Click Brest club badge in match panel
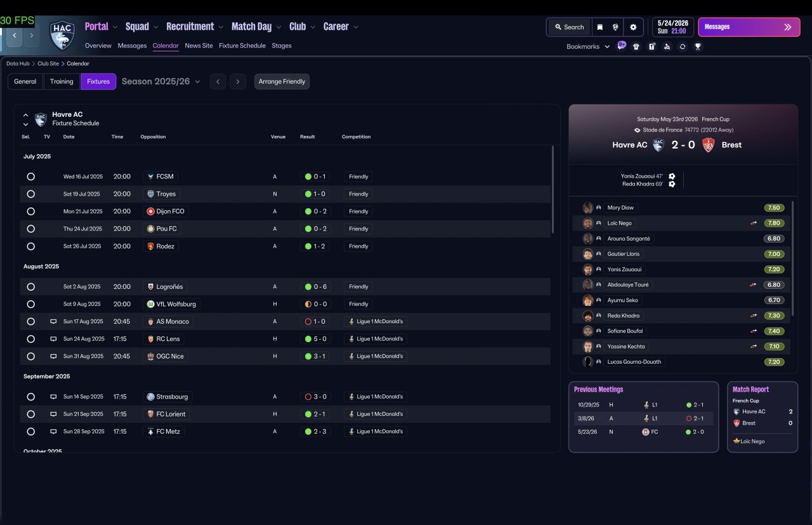Viewport: 812px width, 525px height. coord(708,145)
